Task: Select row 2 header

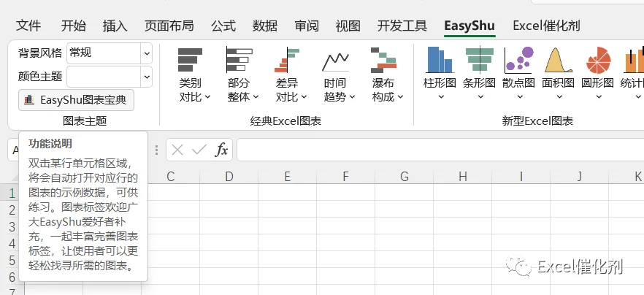Action: tap(12, 210)
